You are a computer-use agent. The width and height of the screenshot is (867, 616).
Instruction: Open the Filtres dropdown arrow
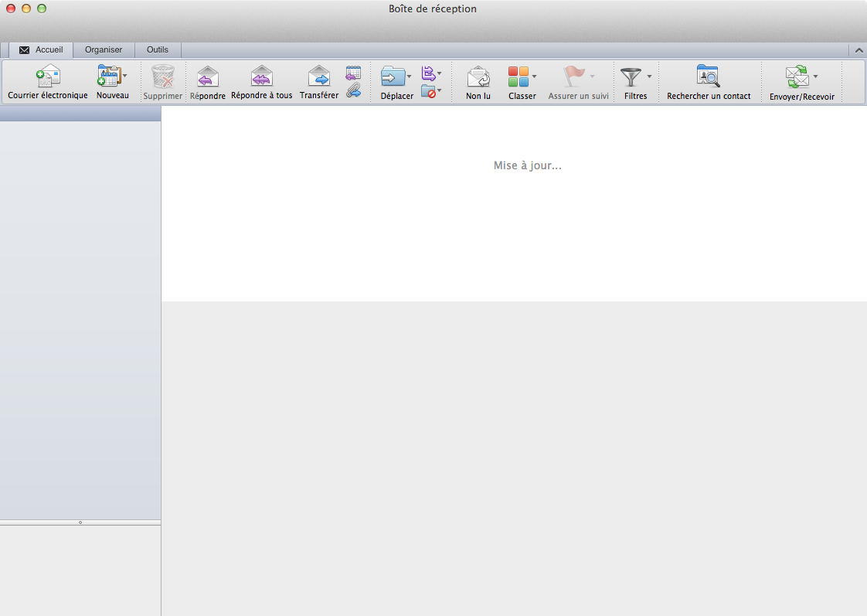(x=649, y=77)
